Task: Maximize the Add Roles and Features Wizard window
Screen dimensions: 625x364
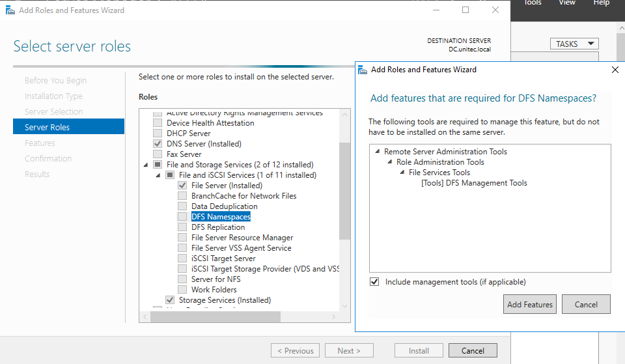Action: pyautogui.click(x=465, y=10)
